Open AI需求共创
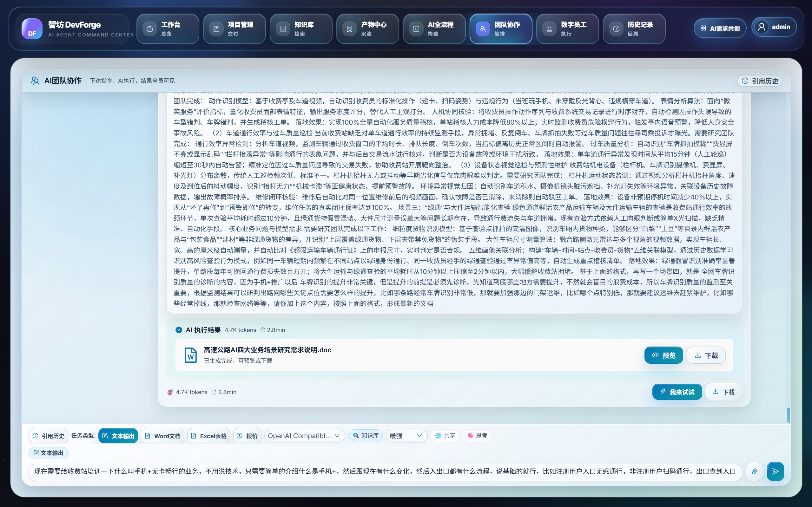 [x=720, y=29]
